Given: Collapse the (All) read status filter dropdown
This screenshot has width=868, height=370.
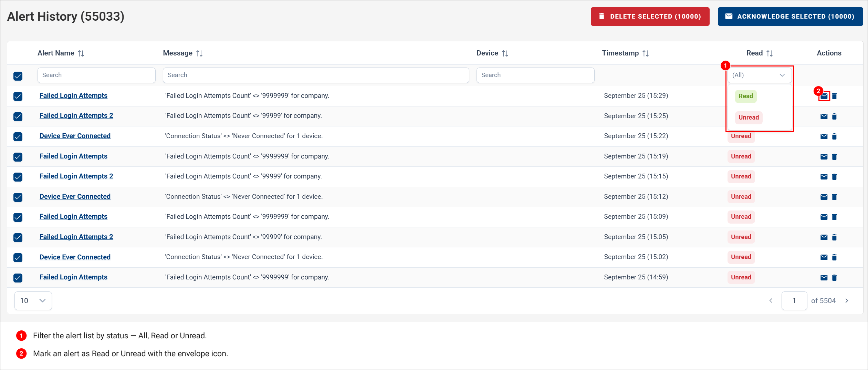Looking at the screenshot, I should point(759,75).
